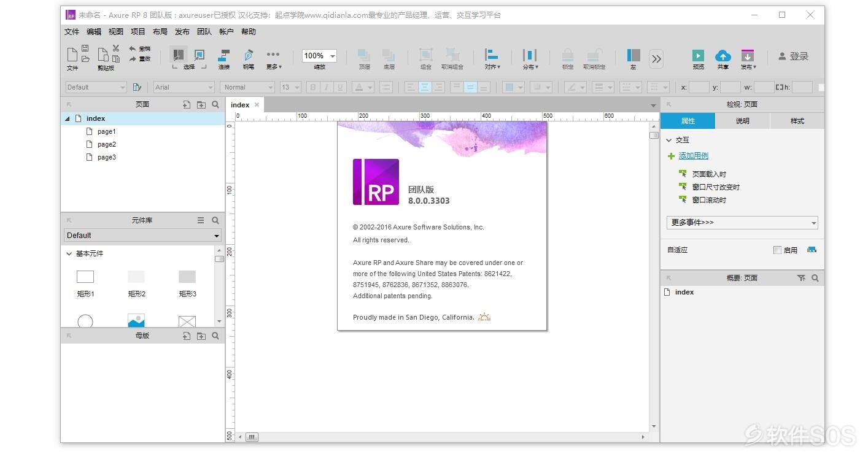Open the font size 13 dropdown
This screenshot has width=868, height=454.
(290, 87)
